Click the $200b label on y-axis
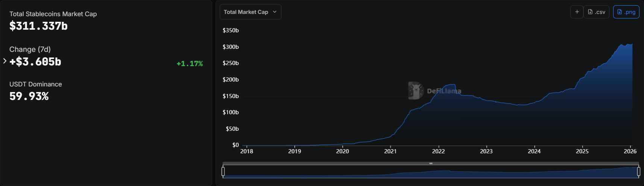This screenshot has height=186, width=644. pos(231,80)
